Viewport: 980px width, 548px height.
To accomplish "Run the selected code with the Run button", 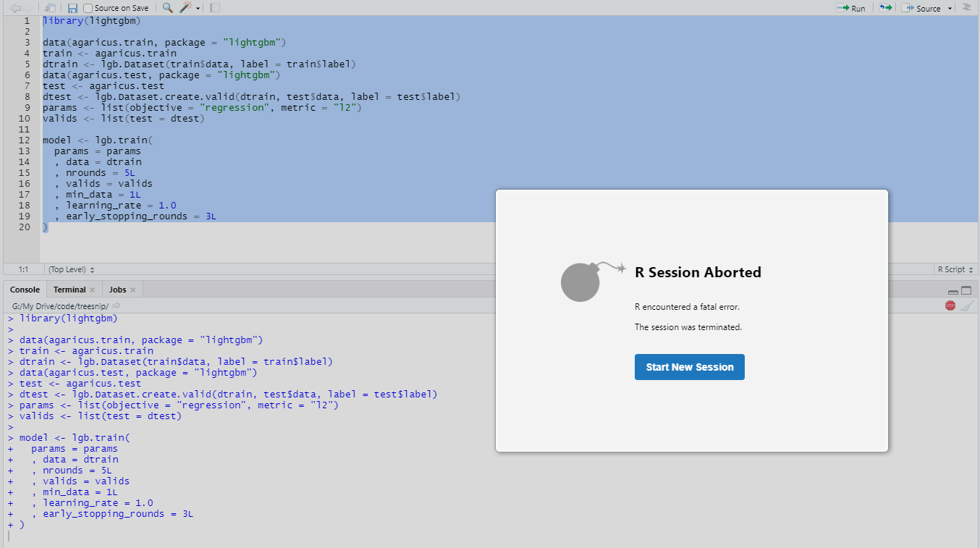I will click(851, 7).
